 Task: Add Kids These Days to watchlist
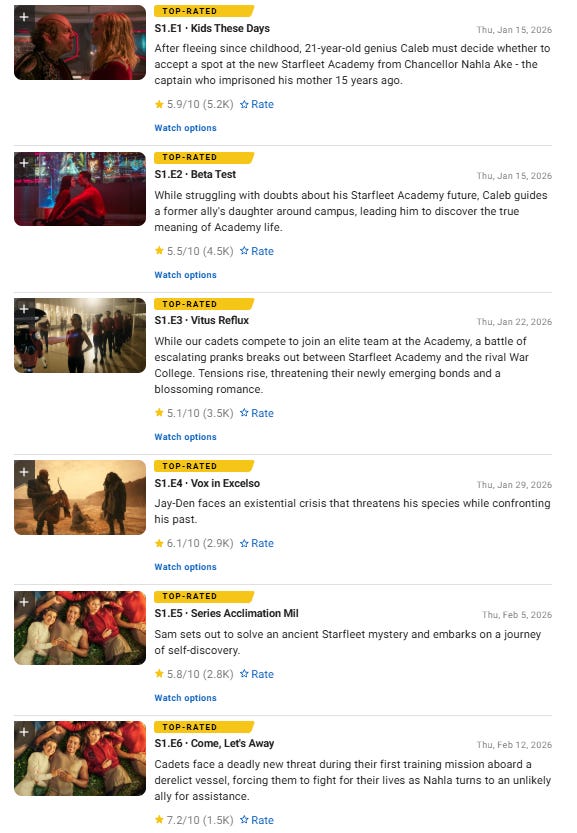coord(24,17)
